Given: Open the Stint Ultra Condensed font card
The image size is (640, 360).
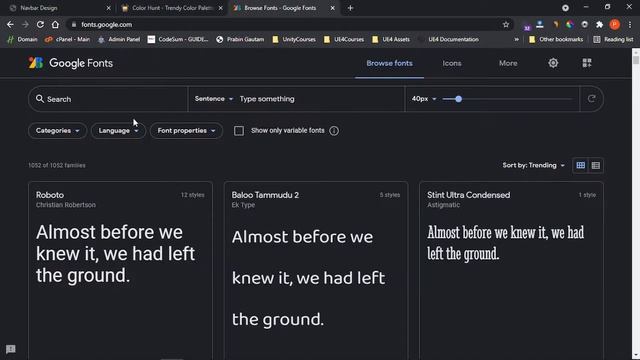Looking at the screenshot, I should [x=511, y=271].
